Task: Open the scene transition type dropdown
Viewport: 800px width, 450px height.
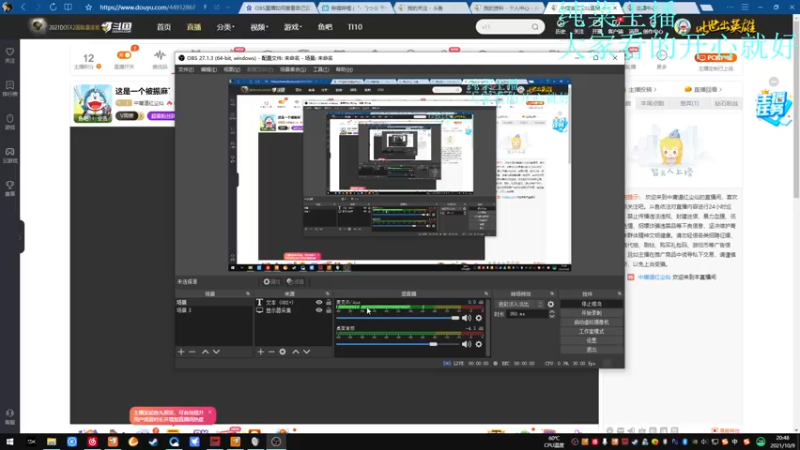Action: 519,304
